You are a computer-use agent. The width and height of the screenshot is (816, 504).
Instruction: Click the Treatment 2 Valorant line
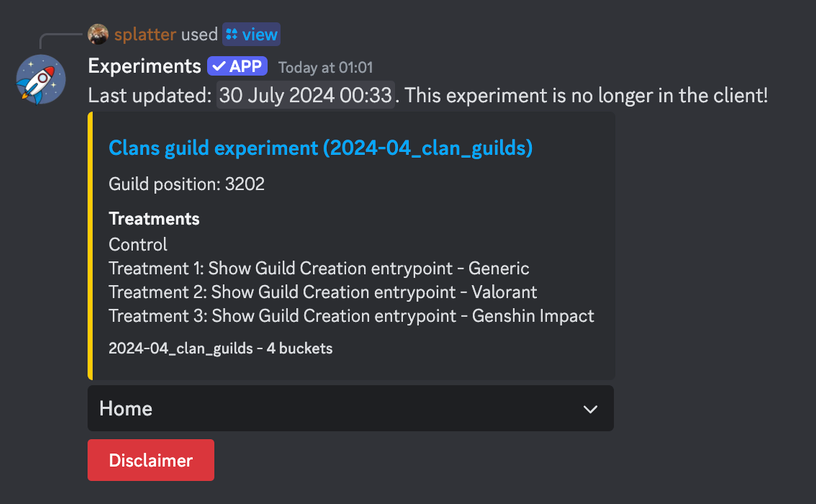tap(323, 292)
